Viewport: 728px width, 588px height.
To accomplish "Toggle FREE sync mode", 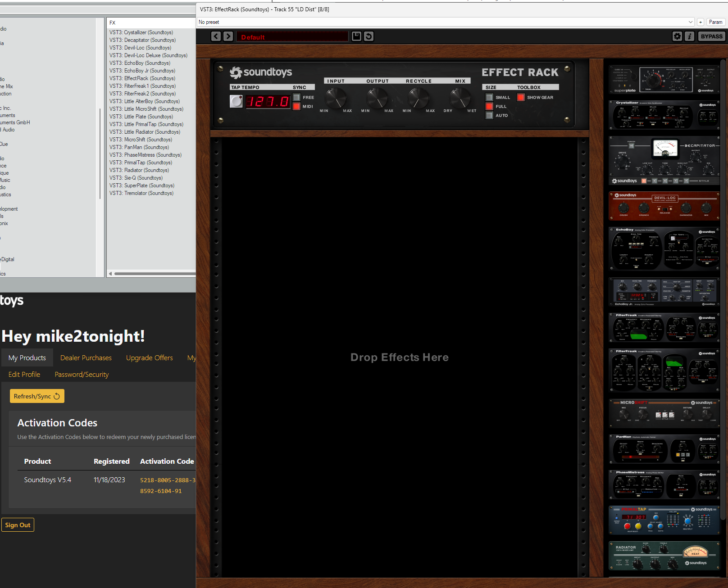I will pyautogui.click(x=296, y=97).
